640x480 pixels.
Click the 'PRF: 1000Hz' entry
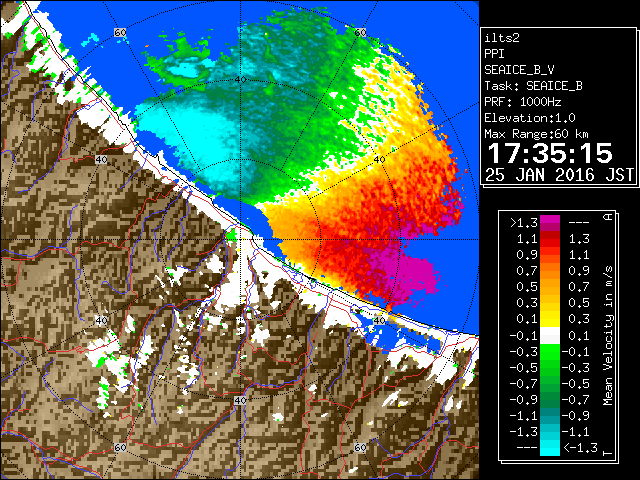tap(522, 102)
